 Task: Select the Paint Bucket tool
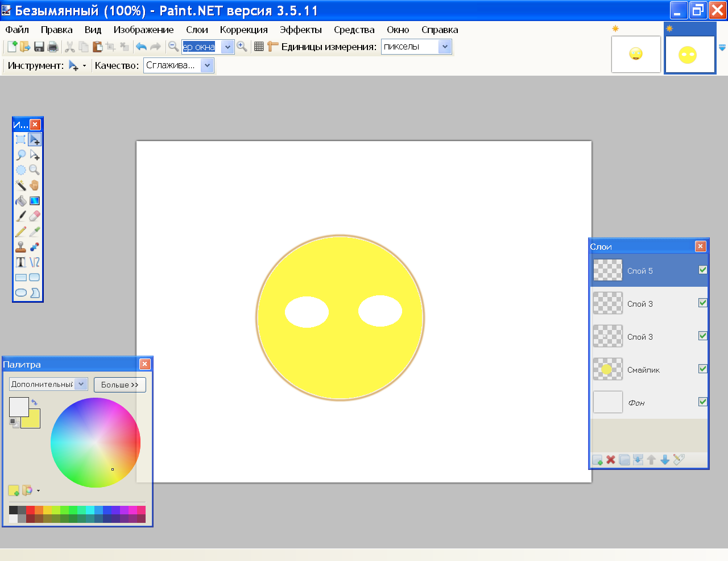20,201
